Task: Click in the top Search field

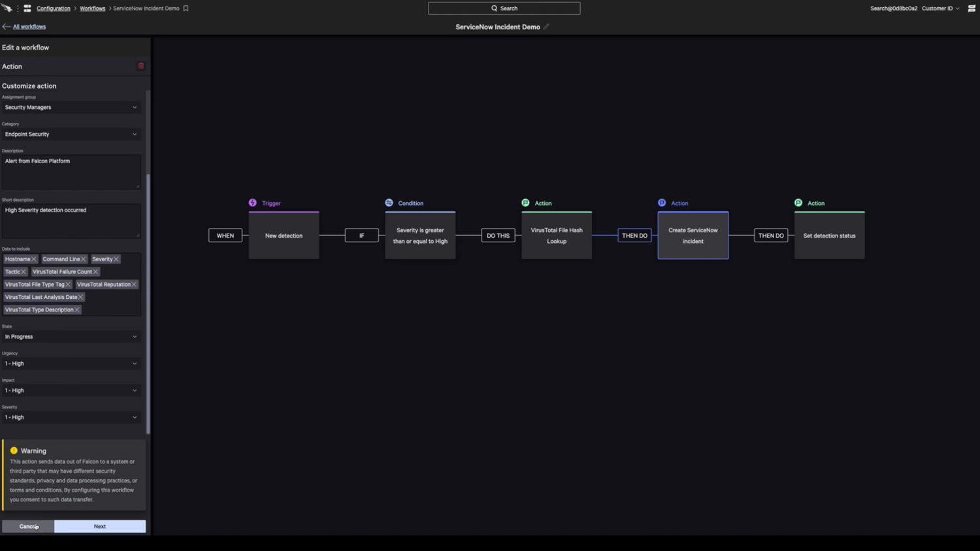Action: pyautogui.click(x=504, y=8)
